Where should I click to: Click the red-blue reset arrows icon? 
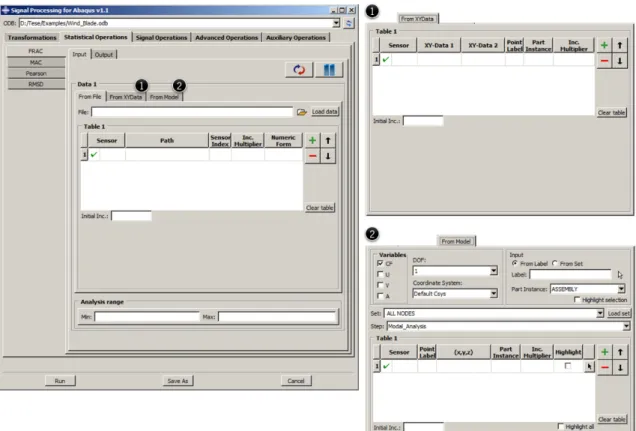(x=299, y=70)
